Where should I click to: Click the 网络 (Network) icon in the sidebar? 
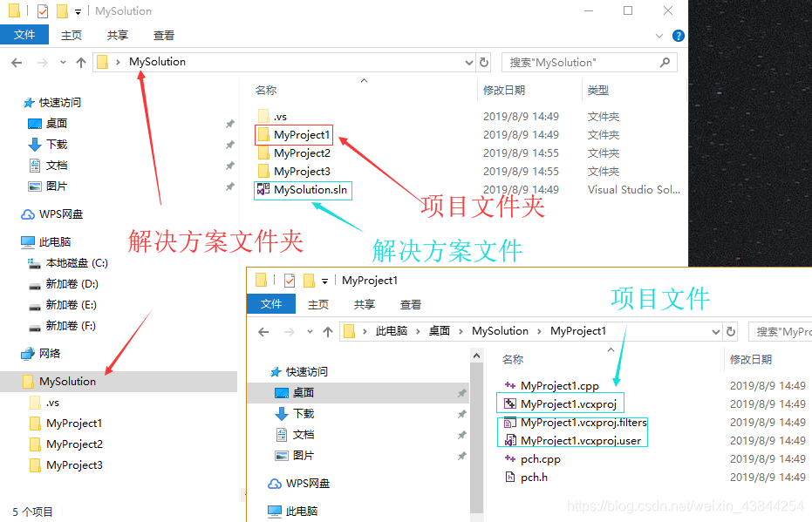(x=26, y=353)
